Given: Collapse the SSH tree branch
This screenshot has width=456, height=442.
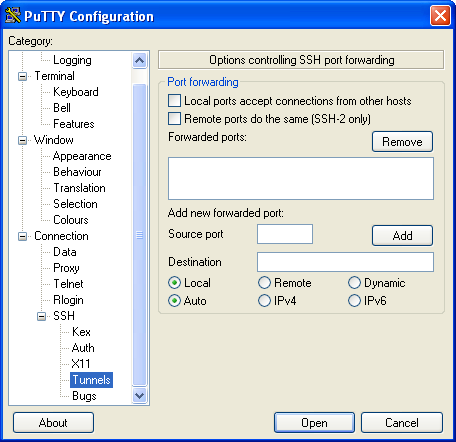Looking at the screenshot, I should click(41, 316).
